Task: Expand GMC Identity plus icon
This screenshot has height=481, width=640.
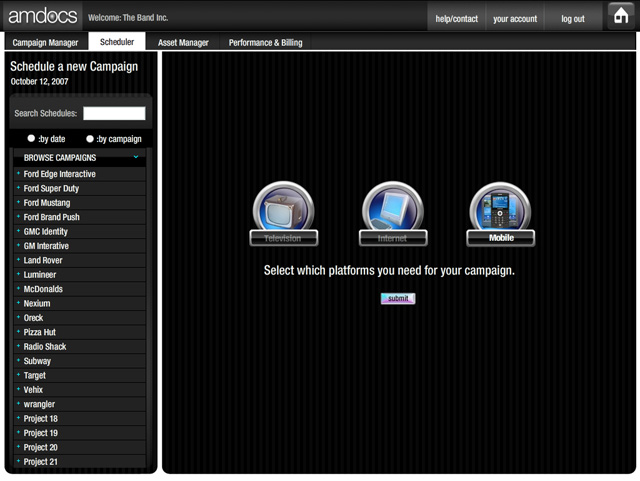Action: point(18,231)
